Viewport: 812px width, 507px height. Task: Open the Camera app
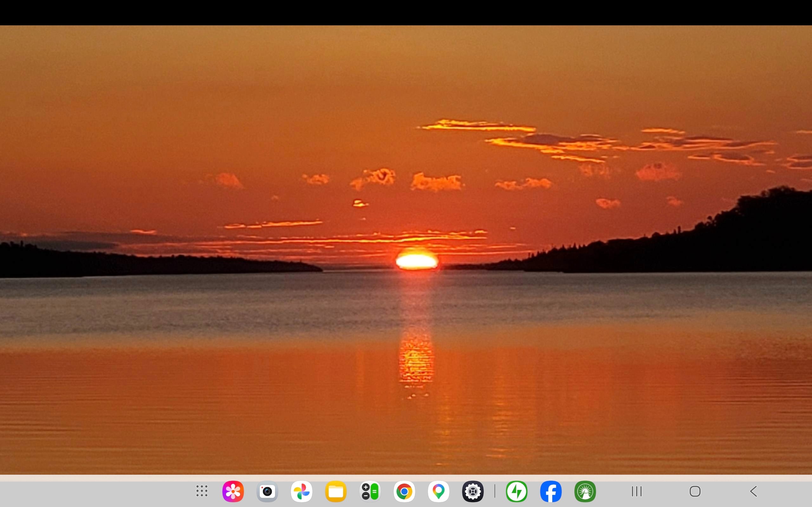click(267, 491)
